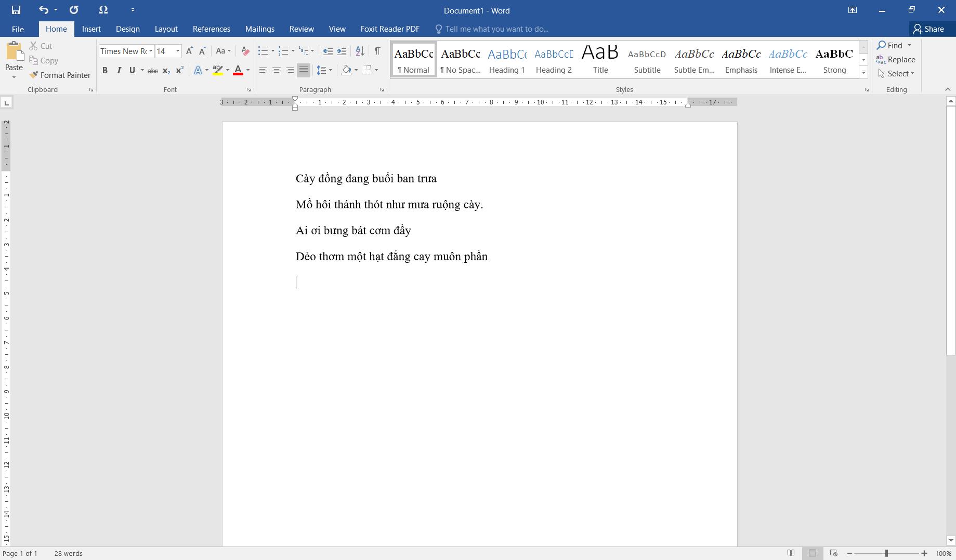Switch to the Foxit Reader PDF tab
The image size is (956, 560).
pyautogui.click(x=390, y=29)
